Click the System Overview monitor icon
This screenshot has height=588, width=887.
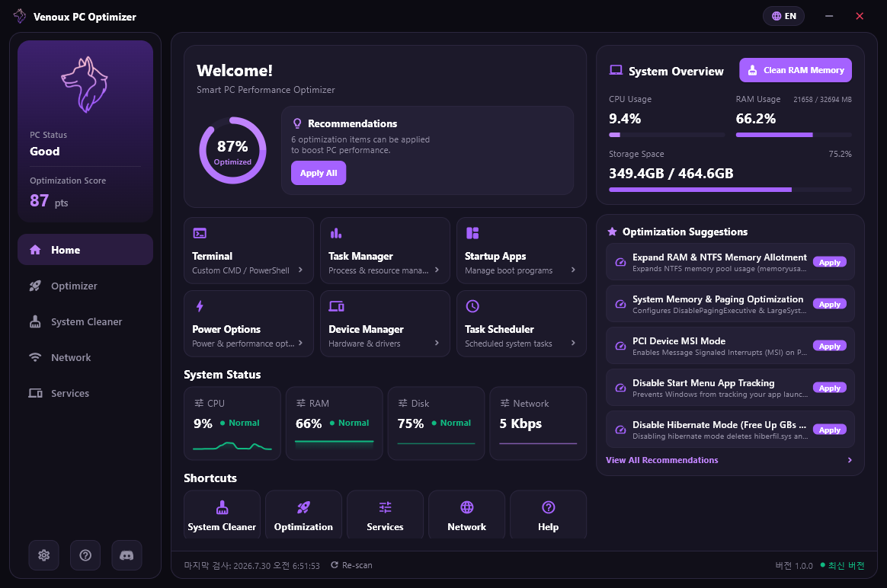[x=616, y=70]
